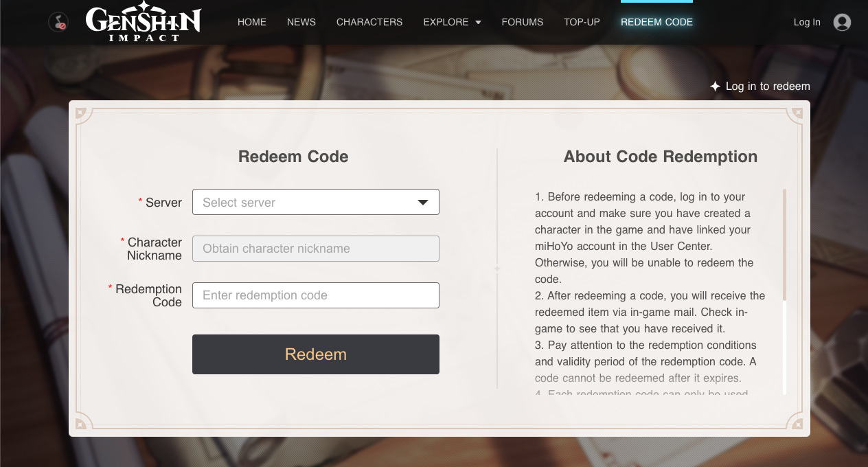The height and width of the screenshot is (467, 868).
Task: Visit the FORUMS link
Action: (x=523, y=22)
